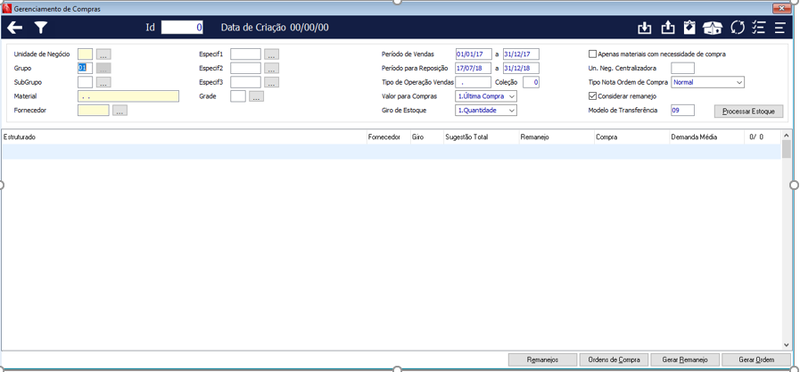Click Un. Neg. Centralizadora input field
Image resolution: width=800 pixels, height=372 pixels.
pos(683,68)
